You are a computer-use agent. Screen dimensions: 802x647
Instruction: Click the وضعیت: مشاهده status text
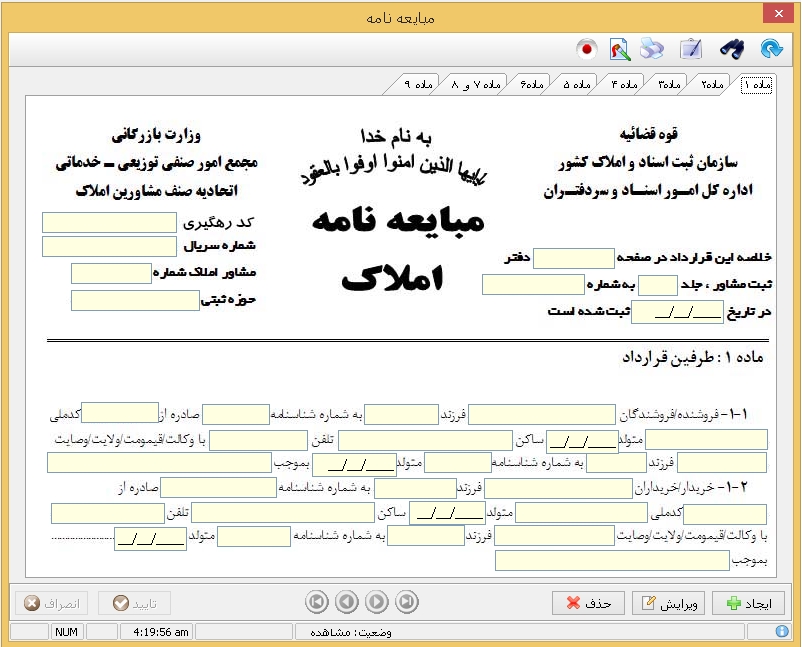(351, 632)
